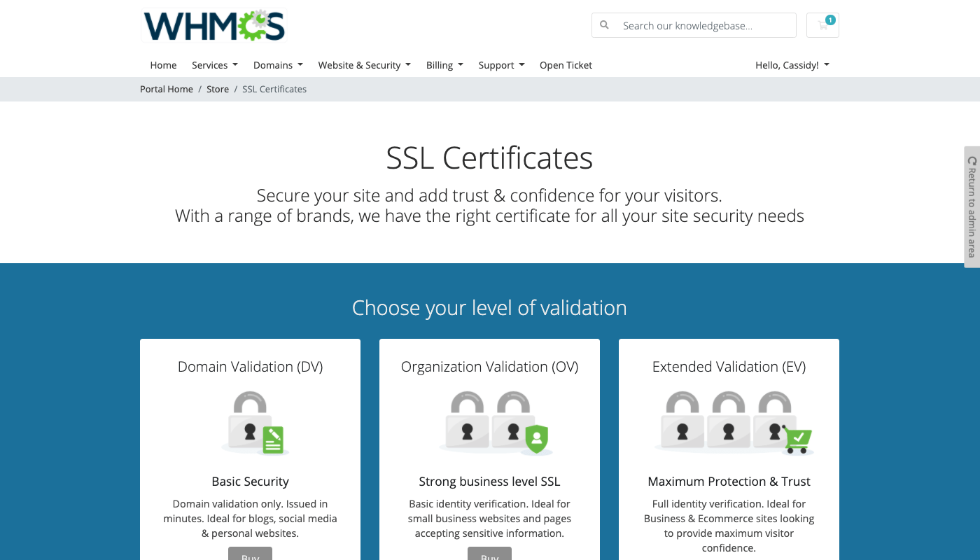Screen dimensions: 980x560
Task: Open the Hello, Cassidy account dropdown
Action: click(792, 65)
